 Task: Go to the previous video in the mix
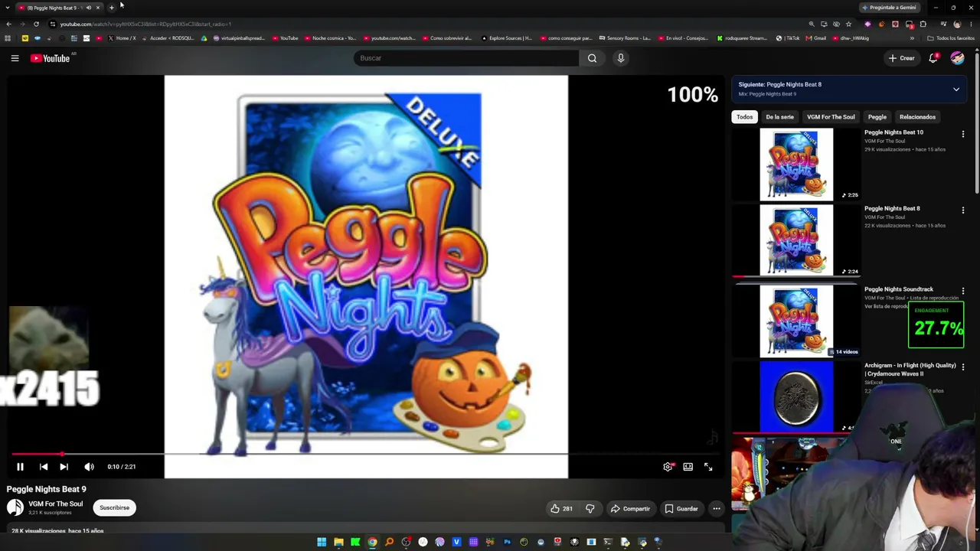[x=44, y=467]
